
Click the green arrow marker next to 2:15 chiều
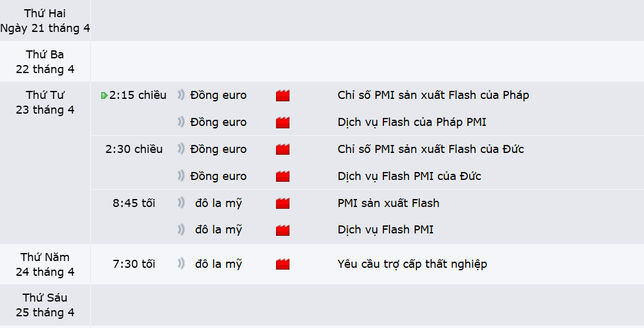click(104, 95)
